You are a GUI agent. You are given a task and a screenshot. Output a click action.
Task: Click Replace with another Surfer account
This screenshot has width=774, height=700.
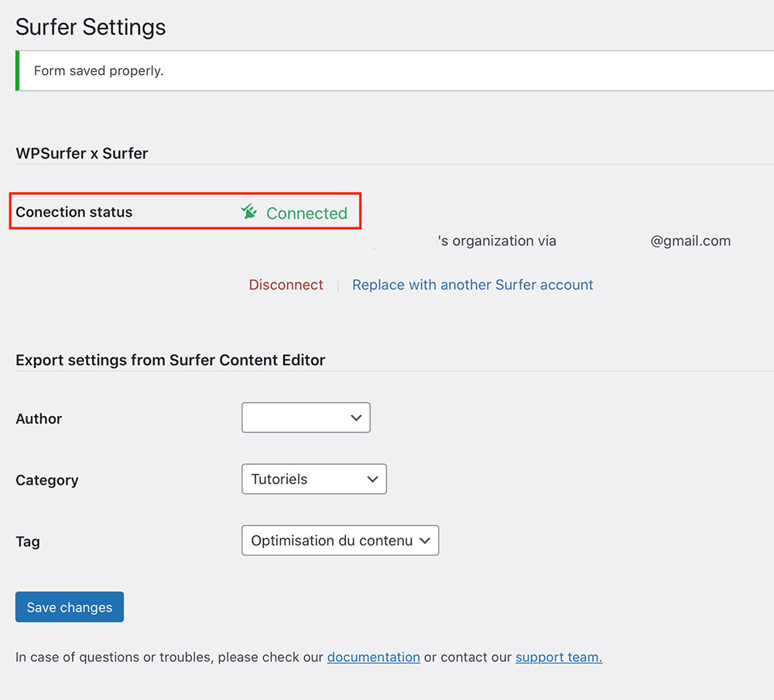(472, 285)
